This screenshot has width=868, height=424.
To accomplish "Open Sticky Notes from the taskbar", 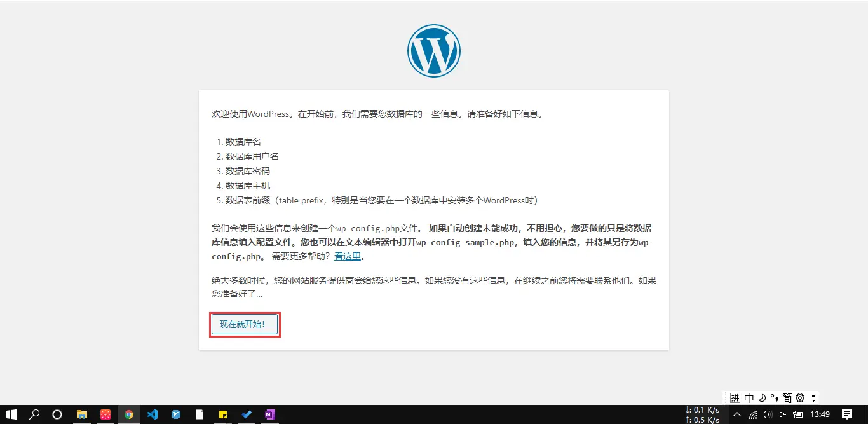I will [x=222, y=414].
